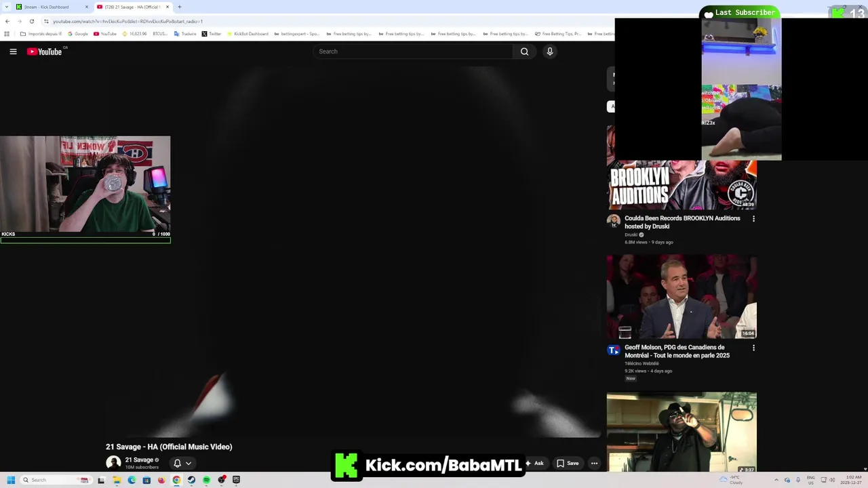
Task: Open the Google bookmark
Action: point(78,34)
